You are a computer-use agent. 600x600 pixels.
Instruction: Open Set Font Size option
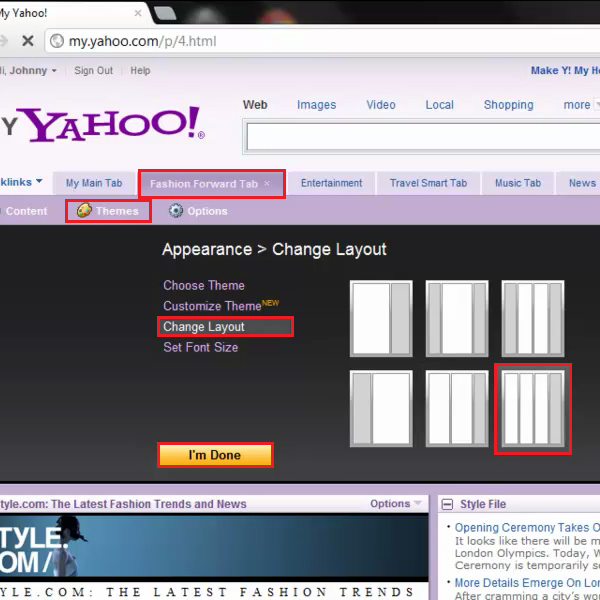tap(201, 347)
